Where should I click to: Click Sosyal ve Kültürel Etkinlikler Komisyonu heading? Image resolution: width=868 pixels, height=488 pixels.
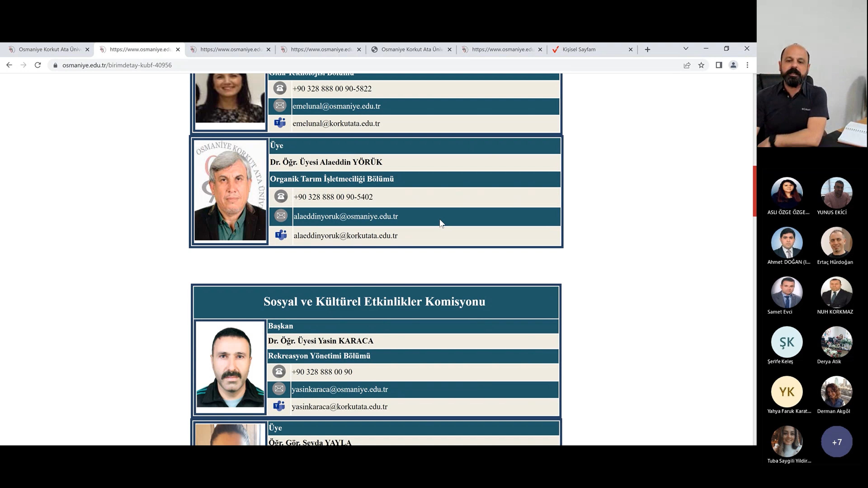[x=374, y=301]
